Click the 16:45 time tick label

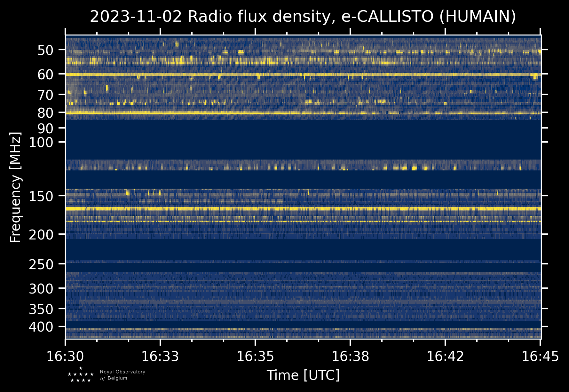coord(540,357)
